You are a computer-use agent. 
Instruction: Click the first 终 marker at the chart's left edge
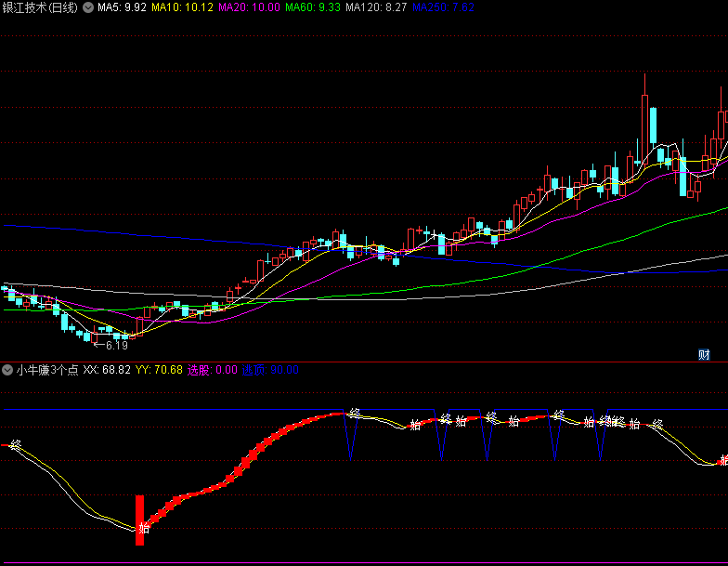(x=17, y=444)
